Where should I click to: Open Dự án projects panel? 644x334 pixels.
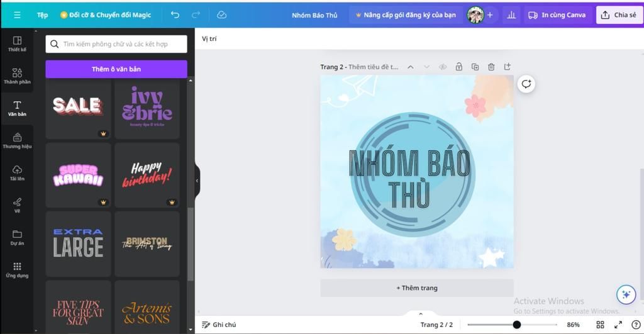[x=17, y=238]
